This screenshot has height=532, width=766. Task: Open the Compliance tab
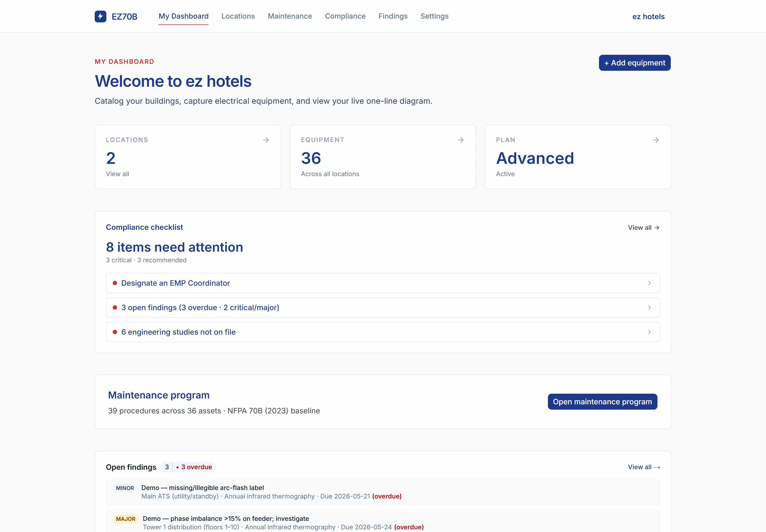coord(345,16)
